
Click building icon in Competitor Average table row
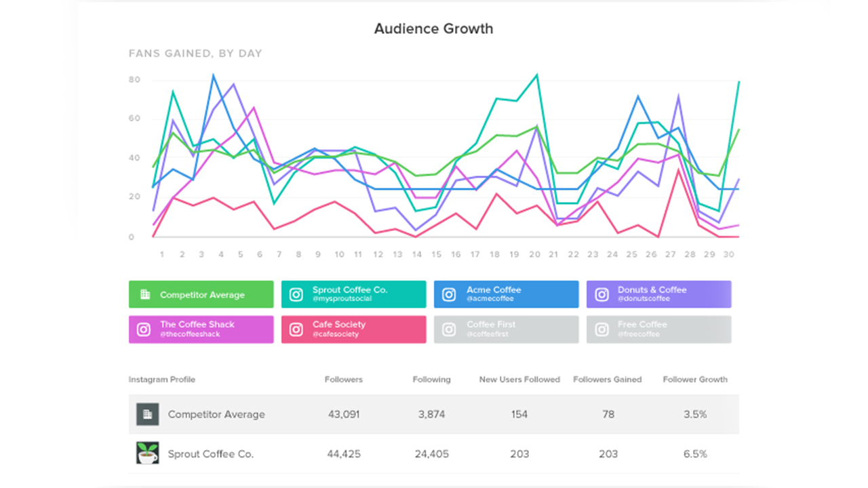148,414
